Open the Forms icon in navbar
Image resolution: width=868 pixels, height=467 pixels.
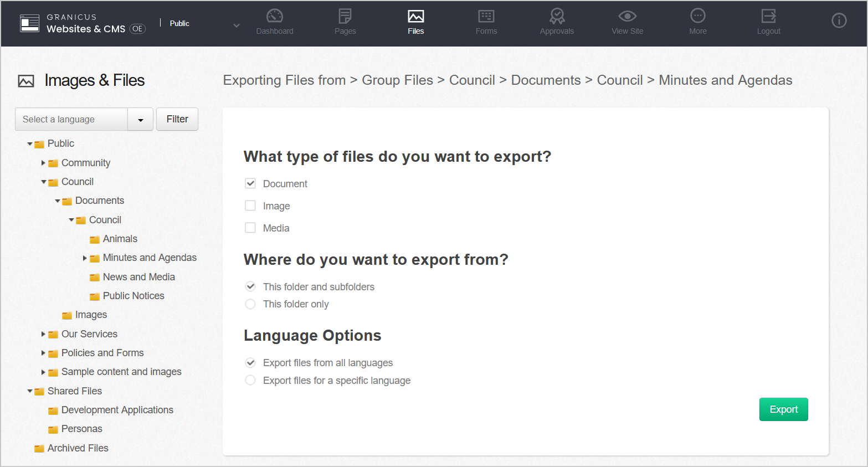coord(486,17)
